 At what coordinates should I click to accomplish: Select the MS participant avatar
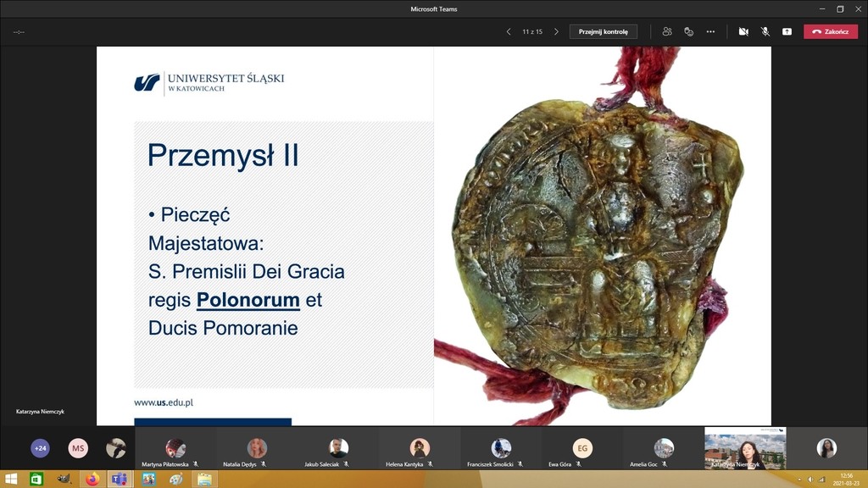(x=78, y=448)
